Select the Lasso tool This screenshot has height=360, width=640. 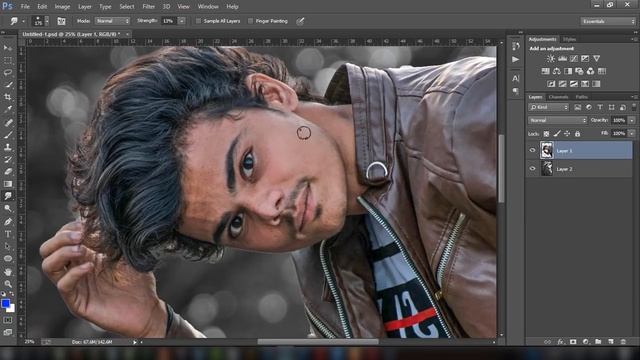point(8,73)
